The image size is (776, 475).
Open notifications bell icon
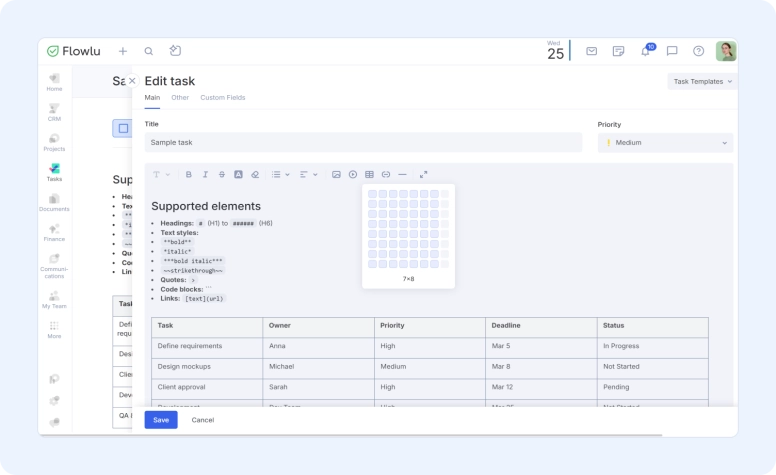click(x=645, y=51)
